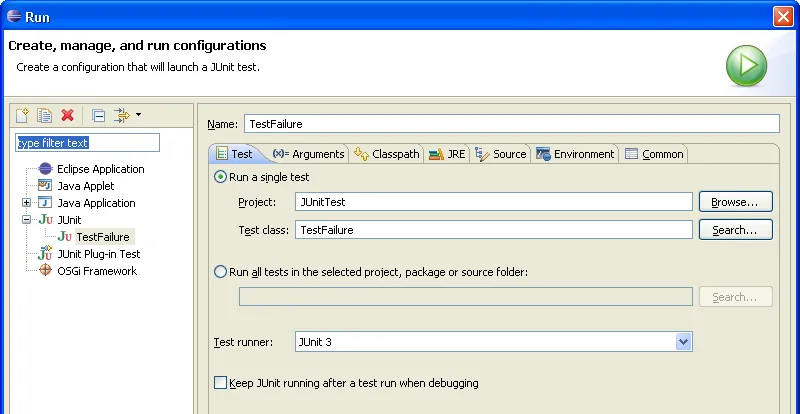This screenshot has width=800, height=414.
Task: Switch to the JRE tab
Action: coord(447,154)
